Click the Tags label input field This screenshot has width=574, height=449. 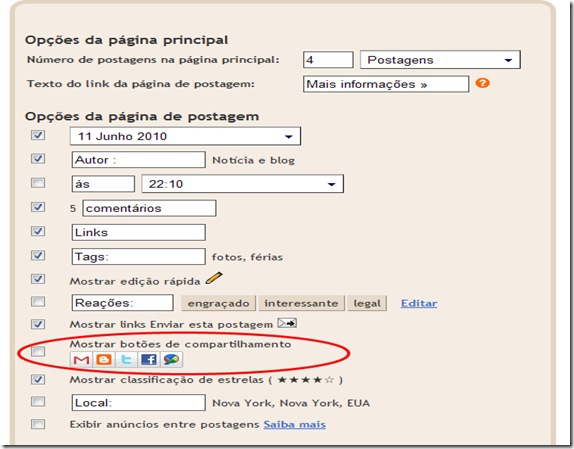coord(138,257)
